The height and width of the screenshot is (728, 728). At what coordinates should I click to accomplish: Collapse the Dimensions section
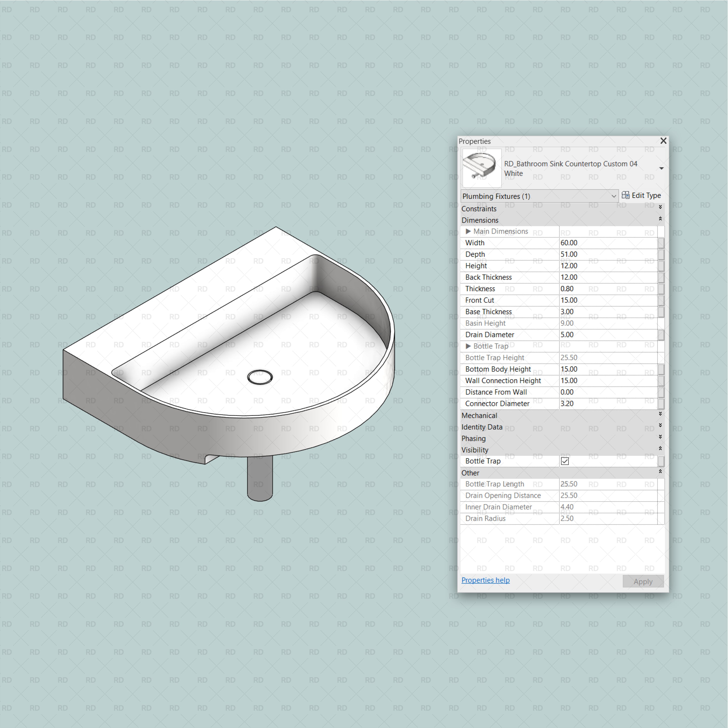pyautogui.click(x=660, y=219)
